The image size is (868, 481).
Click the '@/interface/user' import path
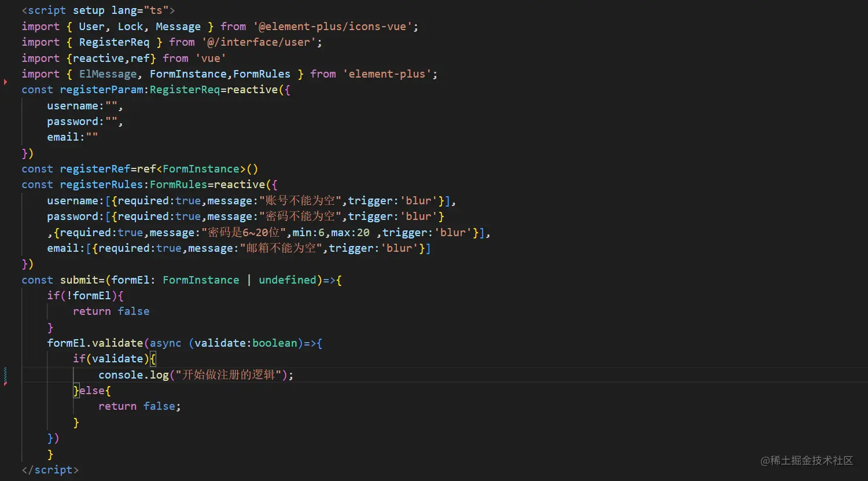(x=259, y=42)
